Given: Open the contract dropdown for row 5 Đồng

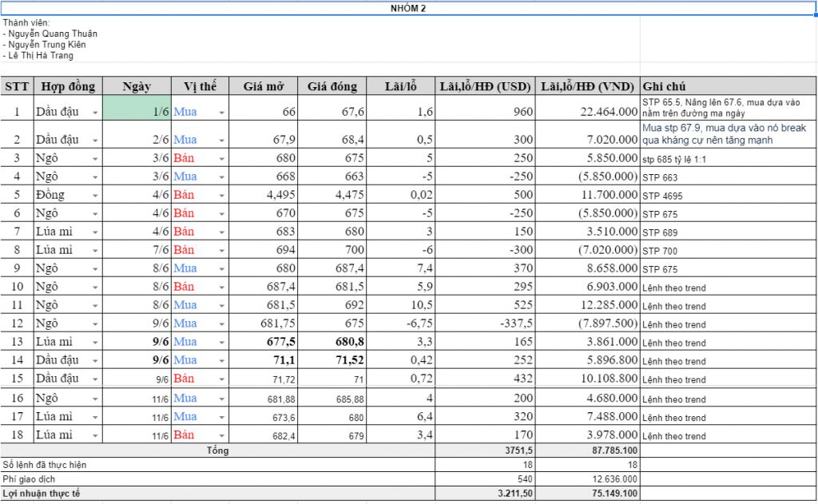Looking at the screenshot, I should (x=95, y=195).
